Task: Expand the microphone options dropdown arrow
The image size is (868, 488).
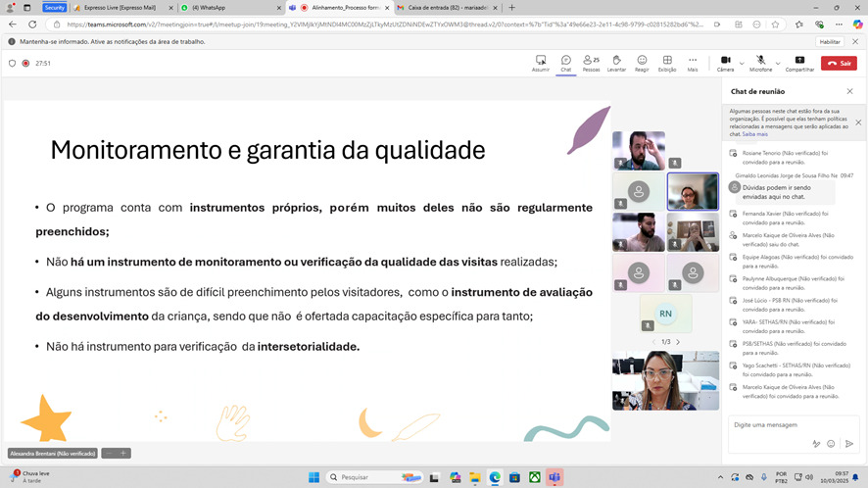Action: click(x=776, y=61)
